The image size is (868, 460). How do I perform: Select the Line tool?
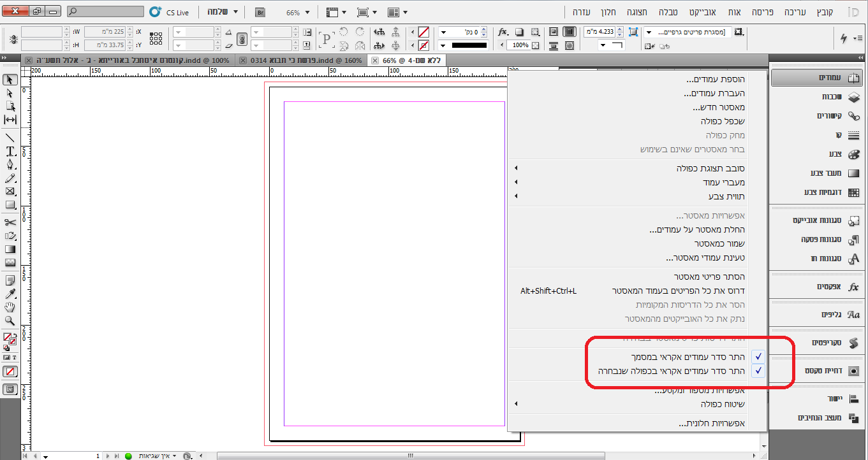pos(10,137)
